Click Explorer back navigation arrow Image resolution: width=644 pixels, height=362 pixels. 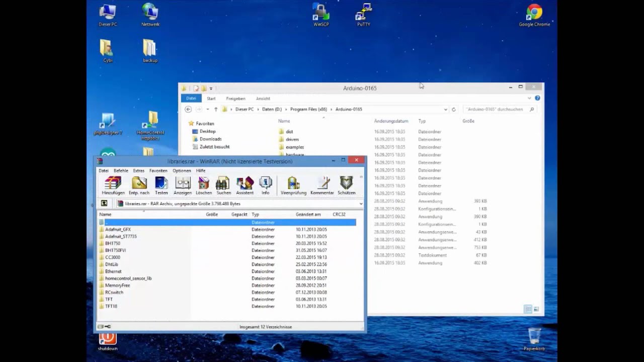(188, 109)
